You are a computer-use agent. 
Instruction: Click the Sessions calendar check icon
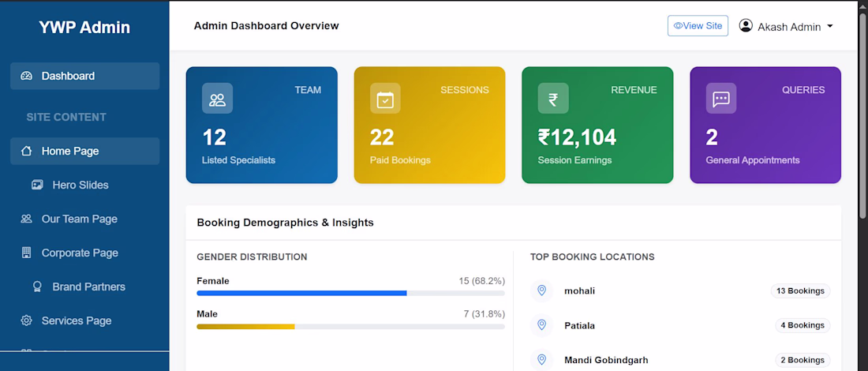pyautogui.click(x=385, y=99)
